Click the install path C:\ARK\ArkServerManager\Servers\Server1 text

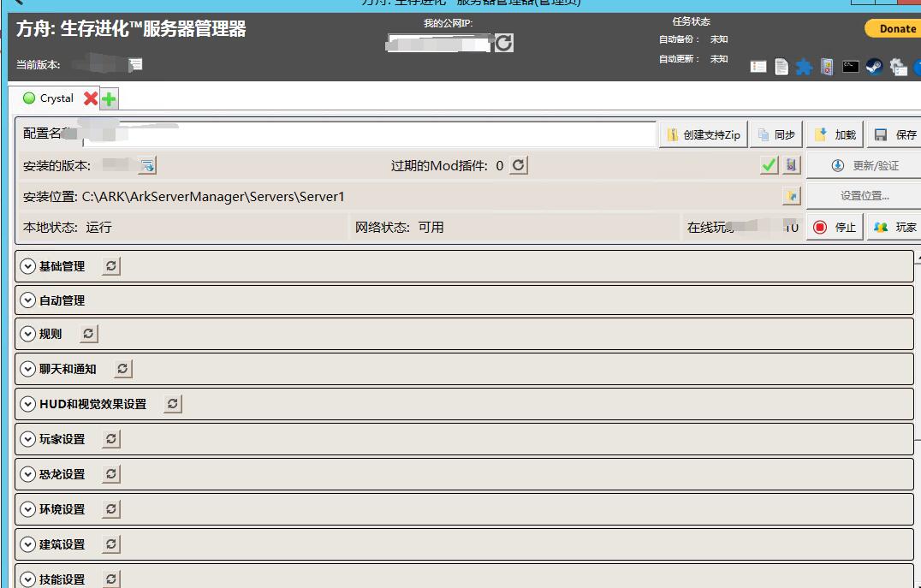213,196
